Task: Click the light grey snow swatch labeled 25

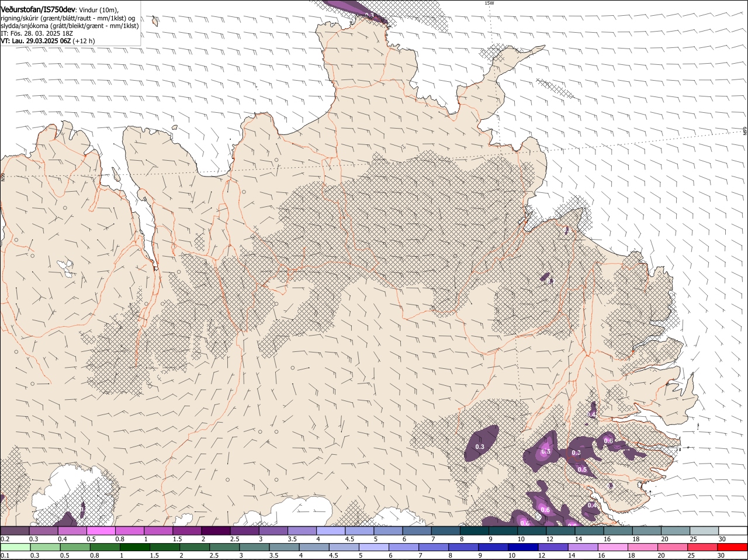Action: pyautogui.click(x=704, y=530)
